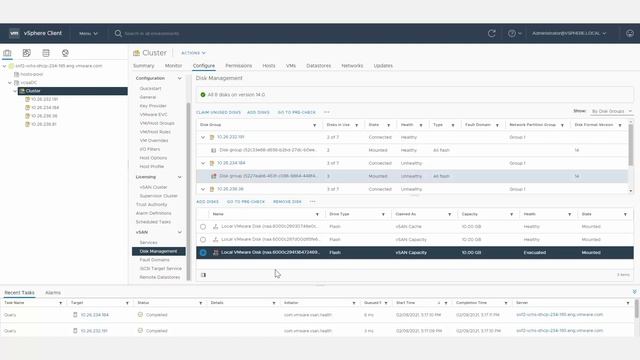Filter the Claimed As column

tap(449, 214)
